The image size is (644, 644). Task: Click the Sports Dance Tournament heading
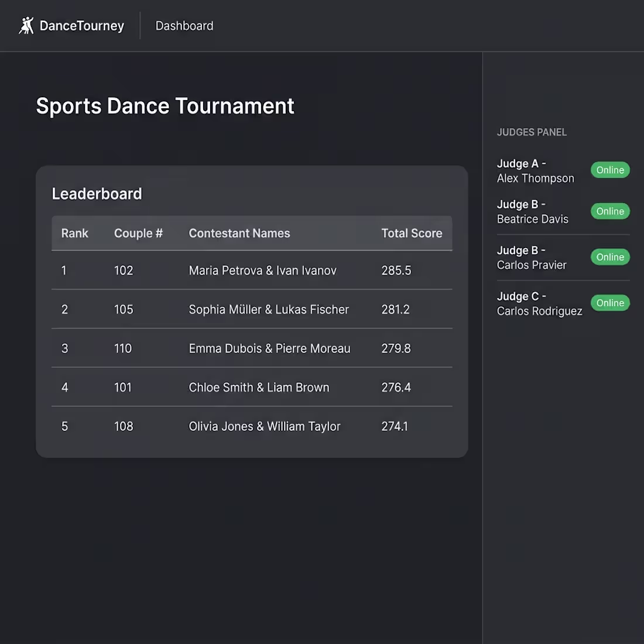point(165,106)
